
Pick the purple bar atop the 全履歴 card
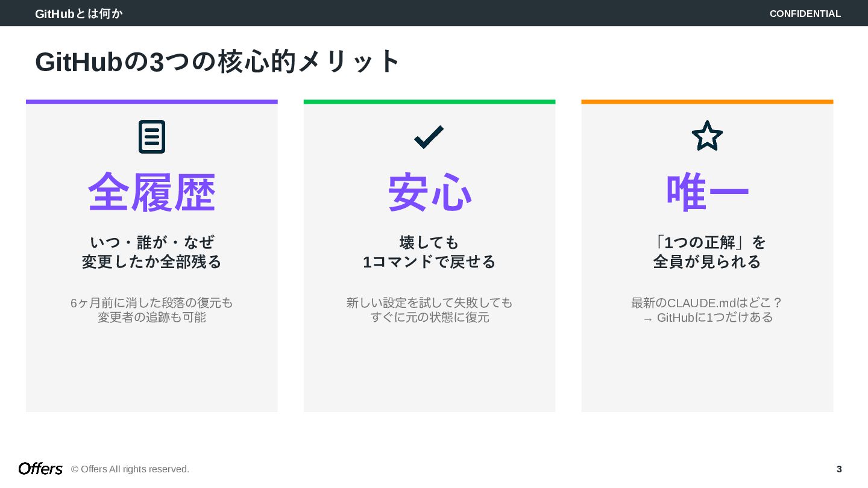[152, 102]
